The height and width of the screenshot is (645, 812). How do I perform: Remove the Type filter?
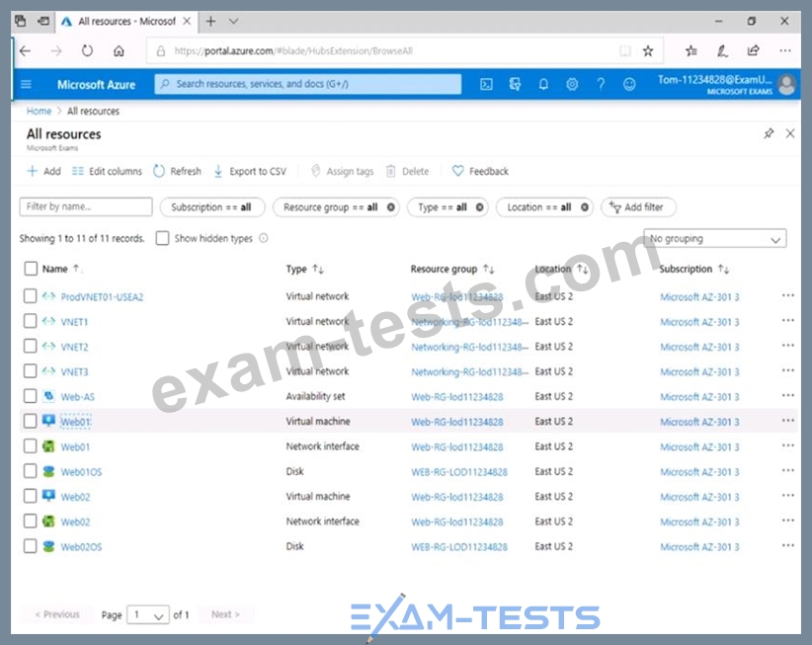[479, 207]
